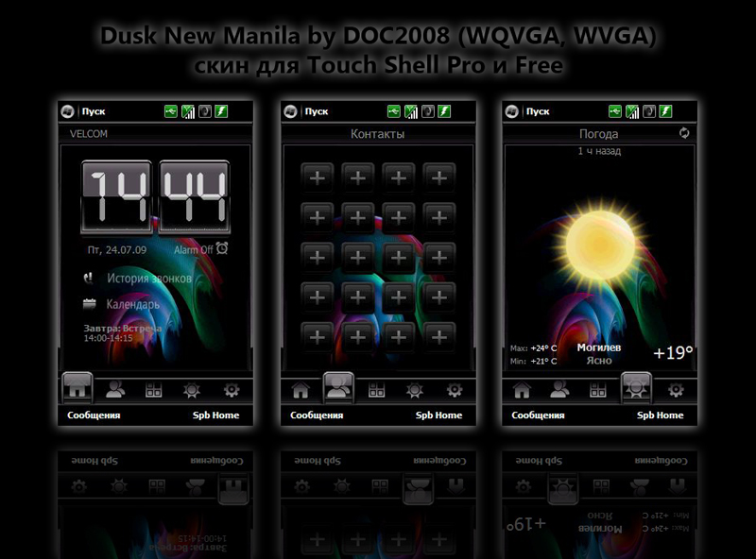Tap the hour tile showing 14

coord(117,197)
